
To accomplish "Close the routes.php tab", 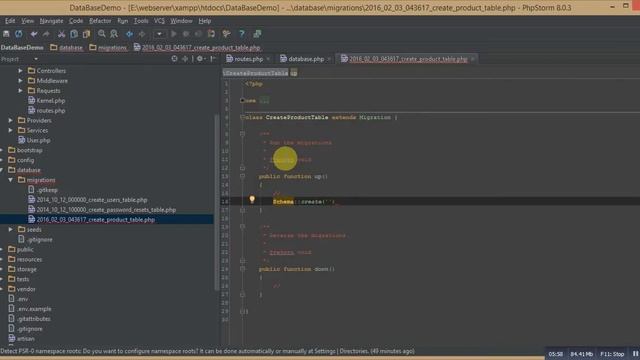I will pyautogui.click(x=268, y=59).
